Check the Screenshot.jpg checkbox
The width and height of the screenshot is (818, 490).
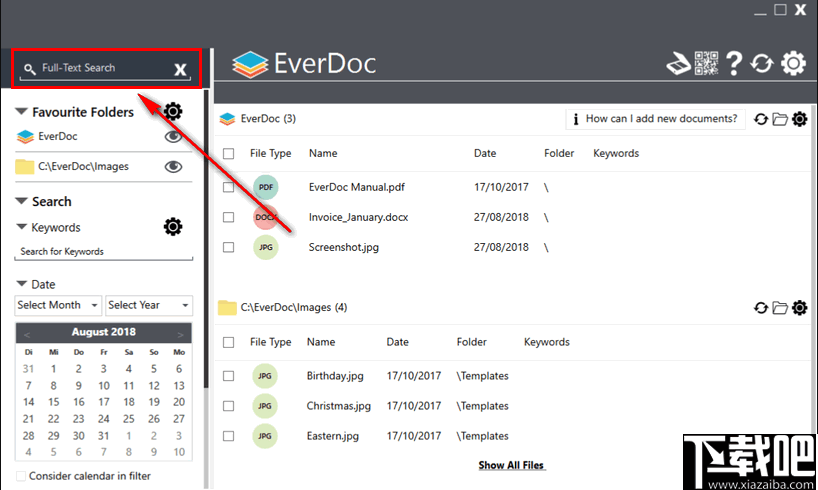(x=228, y=247)
